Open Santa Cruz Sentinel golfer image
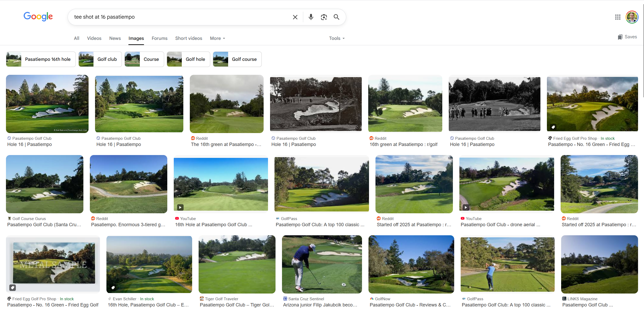 (x=322, y=264)
